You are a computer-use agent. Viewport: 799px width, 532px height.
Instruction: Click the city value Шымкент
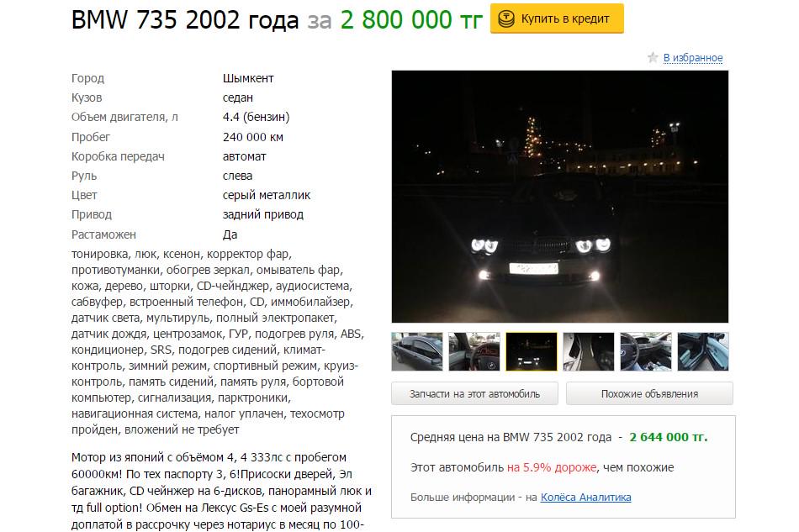[x=248, y=78]
